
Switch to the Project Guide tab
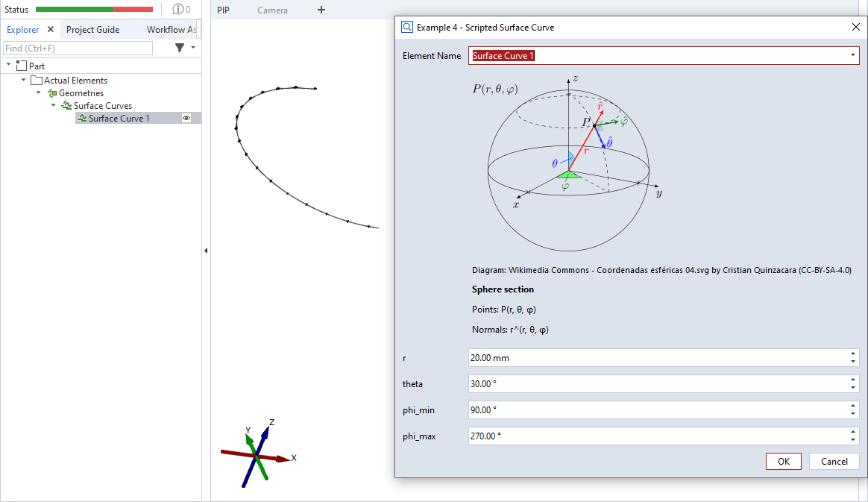pos(93,30)
